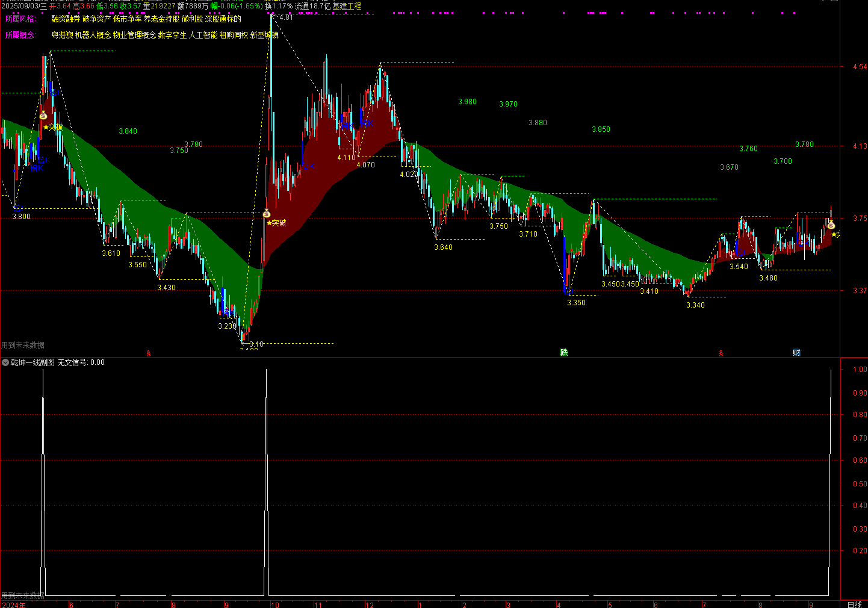Click the green 3.980 resistance label
The height and width of the screenshot is (608, 868).
pos(468,102)
